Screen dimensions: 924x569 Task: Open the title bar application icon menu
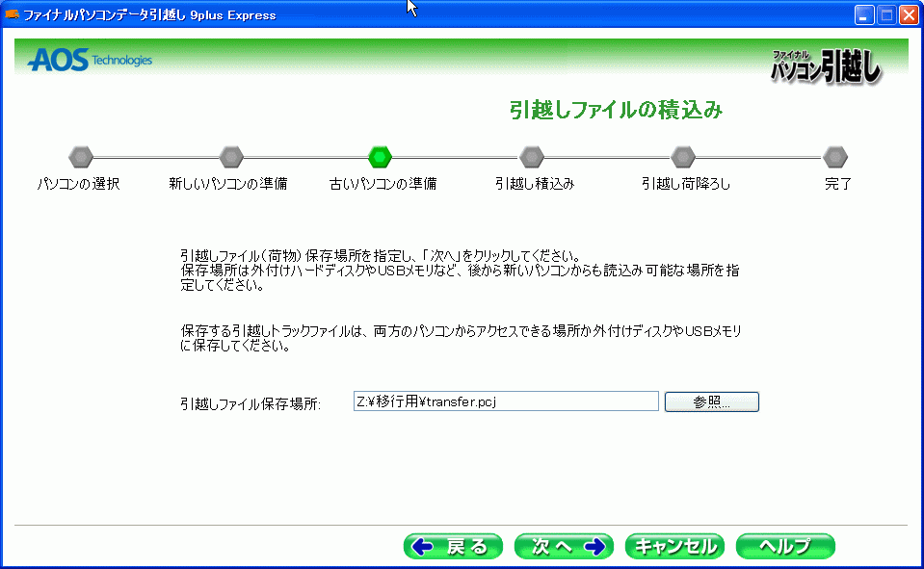point(13,14)
